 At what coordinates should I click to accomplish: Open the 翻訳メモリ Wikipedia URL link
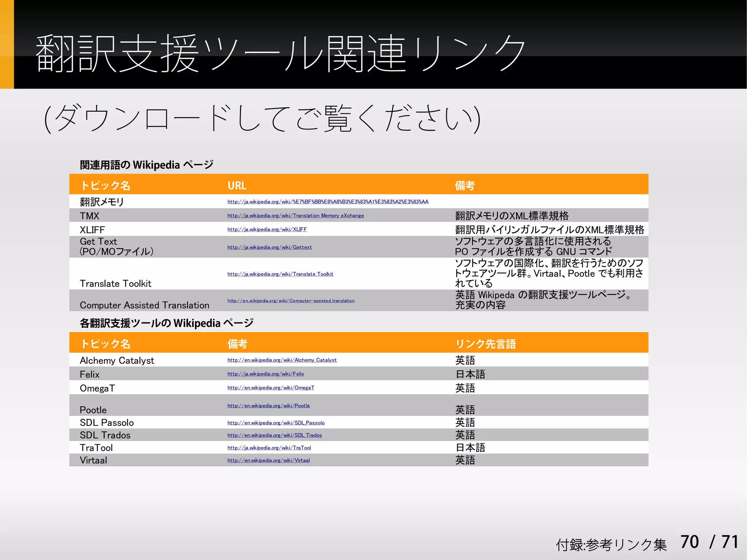pos(328,202)
